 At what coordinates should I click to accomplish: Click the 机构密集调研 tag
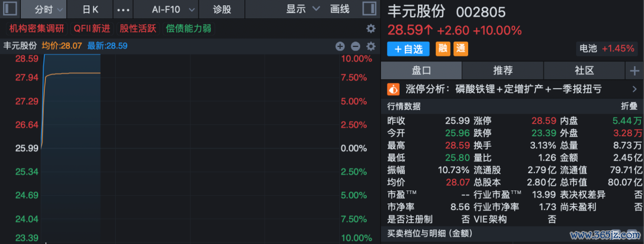(x=37, y=29)
